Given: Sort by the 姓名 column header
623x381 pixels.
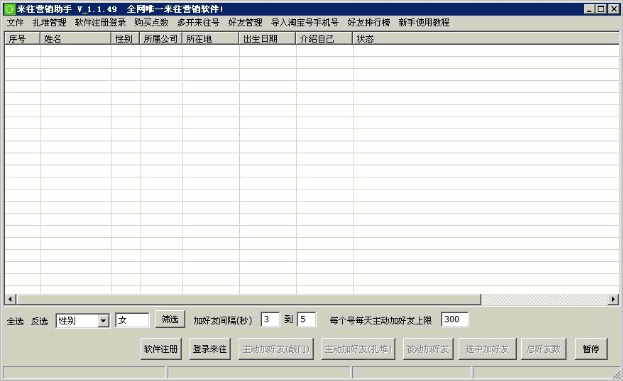Looking at the screenshot, I should click(x=75, y=39).
